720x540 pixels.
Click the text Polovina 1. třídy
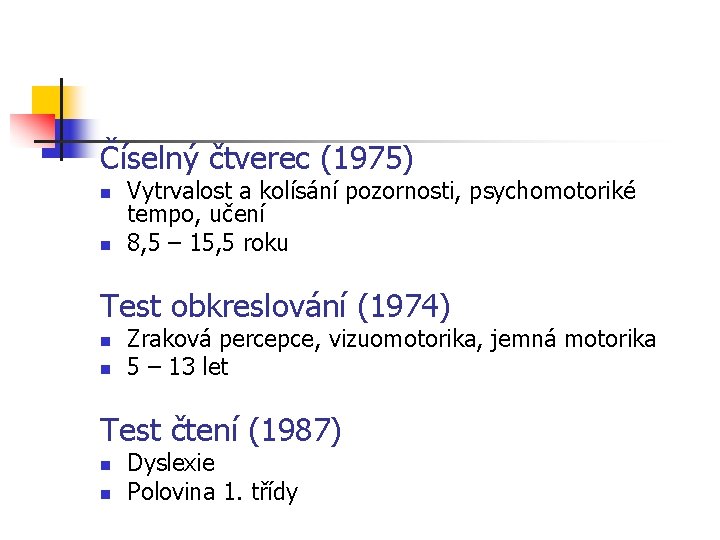click(x=213, y=492)
